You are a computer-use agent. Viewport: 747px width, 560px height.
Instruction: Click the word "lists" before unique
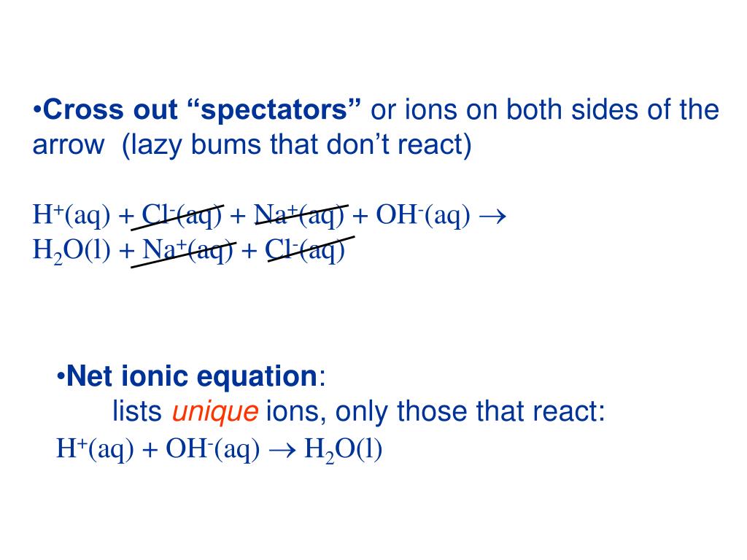137,411
